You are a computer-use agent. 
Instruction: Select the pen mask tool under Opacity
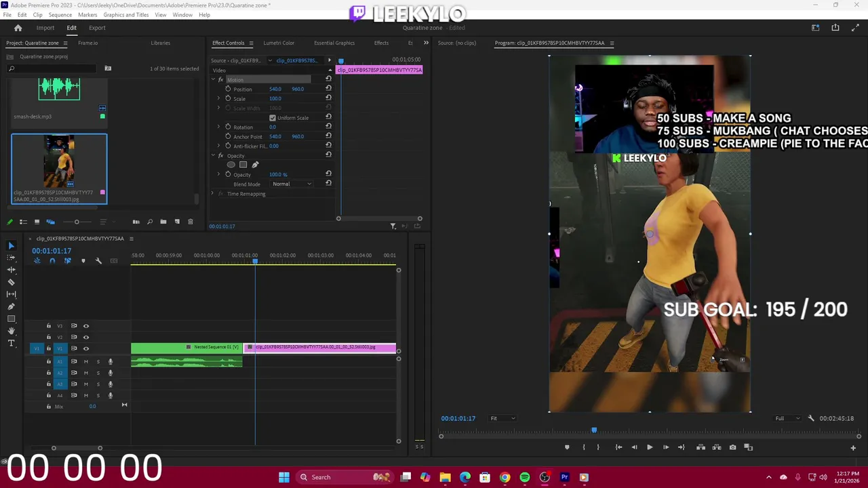click(x=256, y=165)
